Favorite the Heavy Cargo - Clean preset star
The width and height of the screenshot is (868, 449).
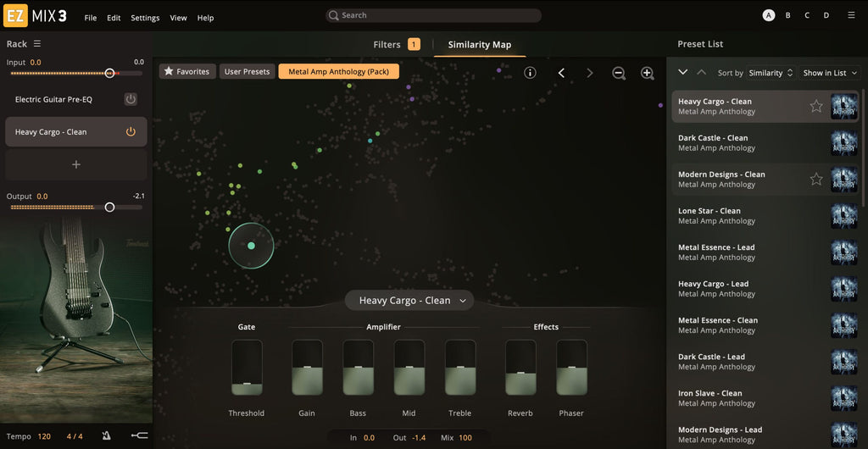coord(816,106)
